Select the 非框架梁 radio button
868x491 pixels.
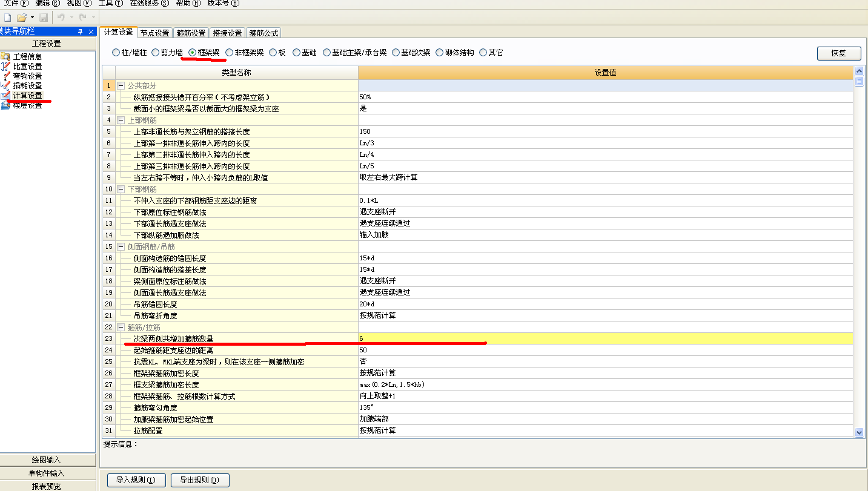[x=229, y=53]
